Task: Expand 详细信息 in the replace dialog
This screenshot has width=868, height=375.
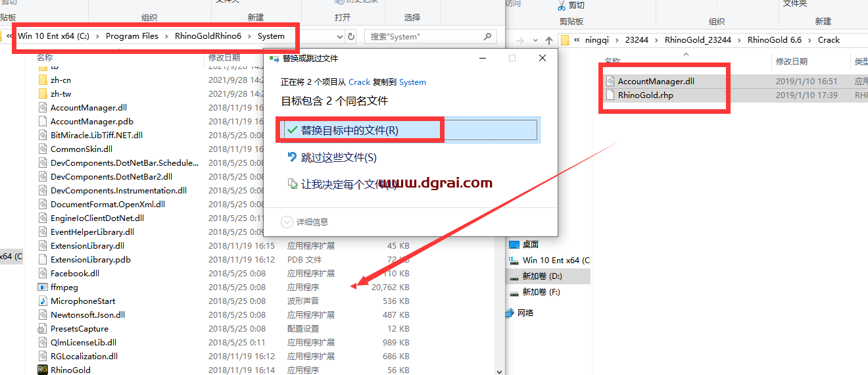Action: click(304, 222)
